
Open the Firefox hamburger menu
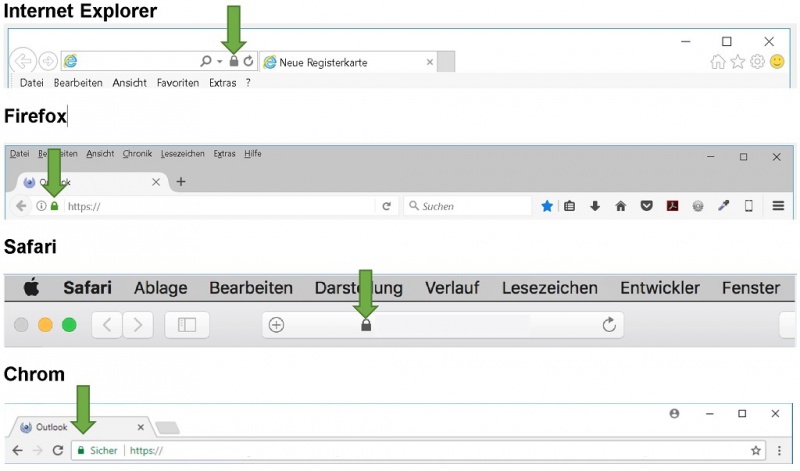click(x=778, y=206)
